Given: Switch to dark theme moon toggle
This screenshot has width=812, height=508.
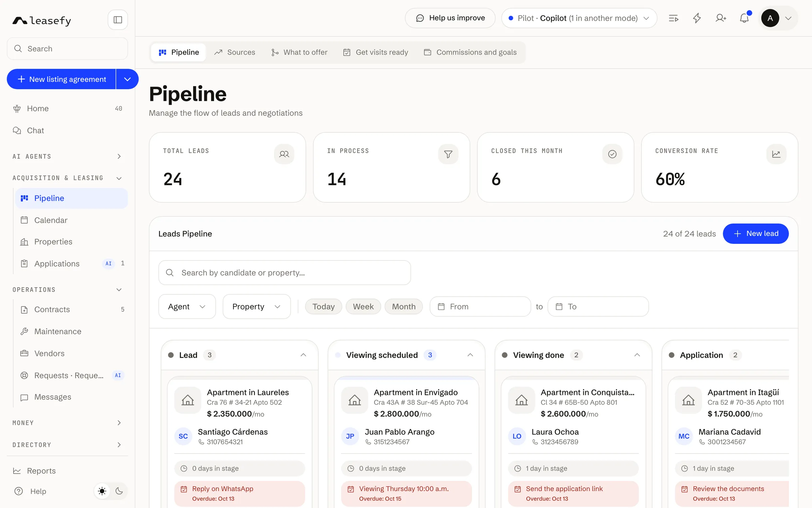Looking at the screenshot, I should 119,491.
